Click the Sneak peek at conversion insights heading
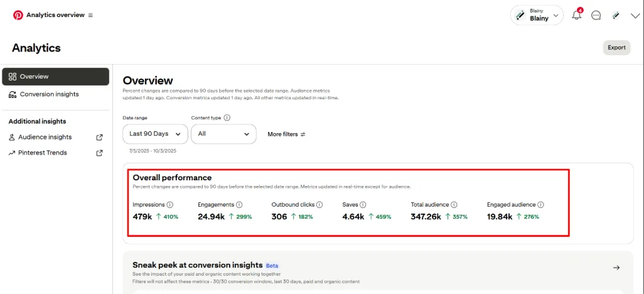 click(198, 265)
